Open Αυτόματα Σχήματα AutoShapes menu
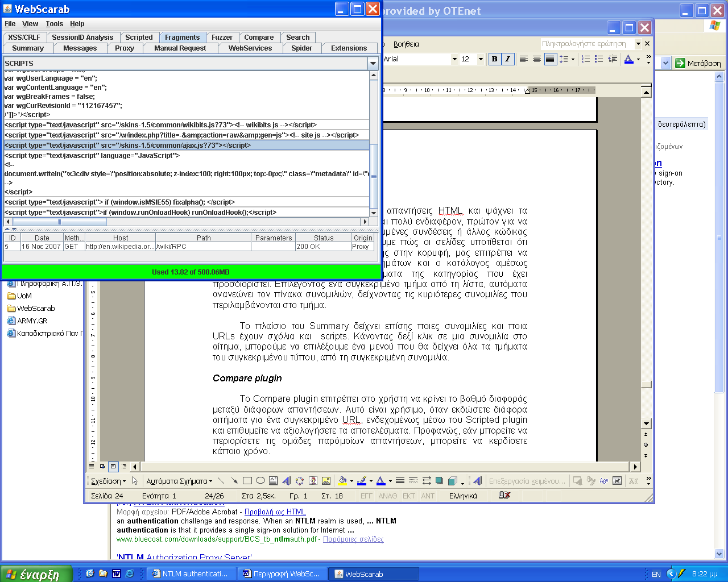Screen dimensions: 728x582 point(179,481)
